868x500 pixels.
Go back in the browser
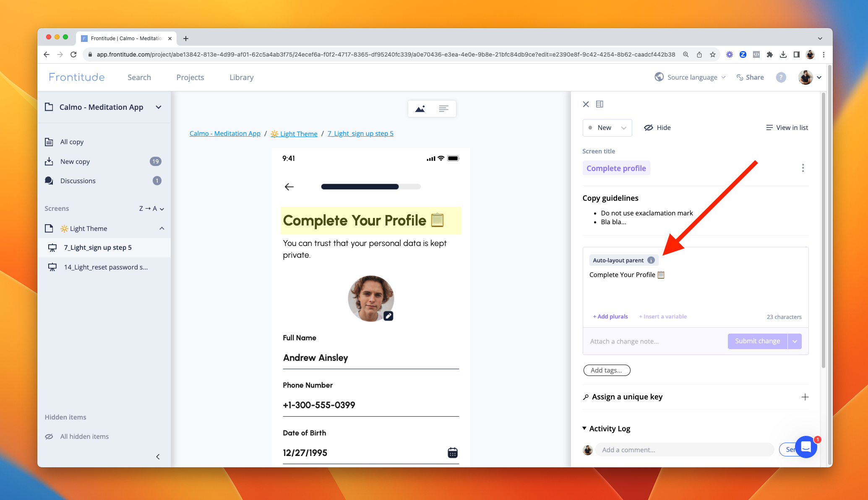coord(47,54)
